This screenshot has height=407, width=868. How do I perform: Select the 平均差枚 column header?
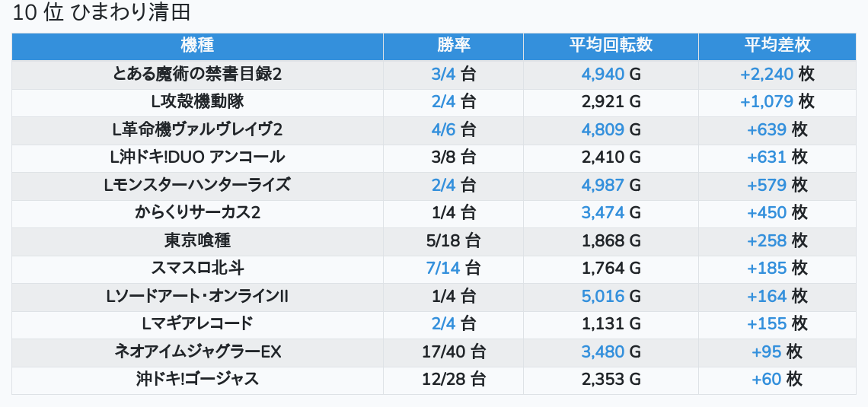[x=777, y=46]
